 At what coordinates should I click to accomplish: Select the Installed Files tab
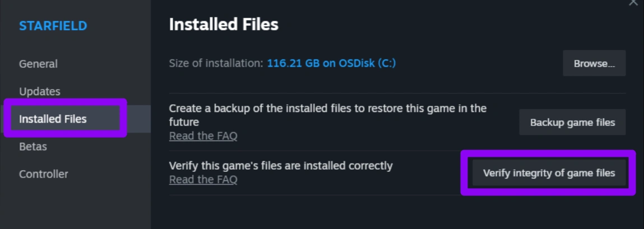tap(53, 119)
